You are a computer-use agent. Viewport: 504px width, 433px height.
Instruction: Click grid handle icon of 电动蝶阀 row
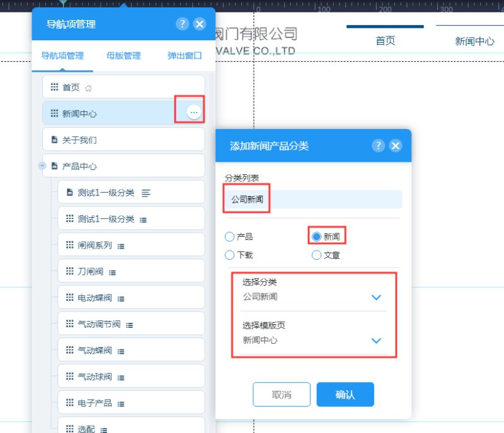point(70,298)
